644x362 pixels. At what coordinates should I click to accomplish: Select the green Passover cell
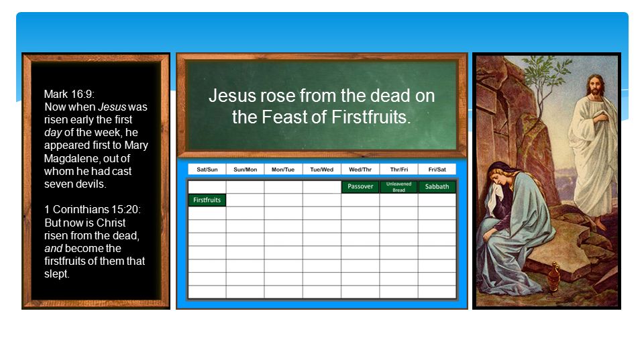coord(360,187)
